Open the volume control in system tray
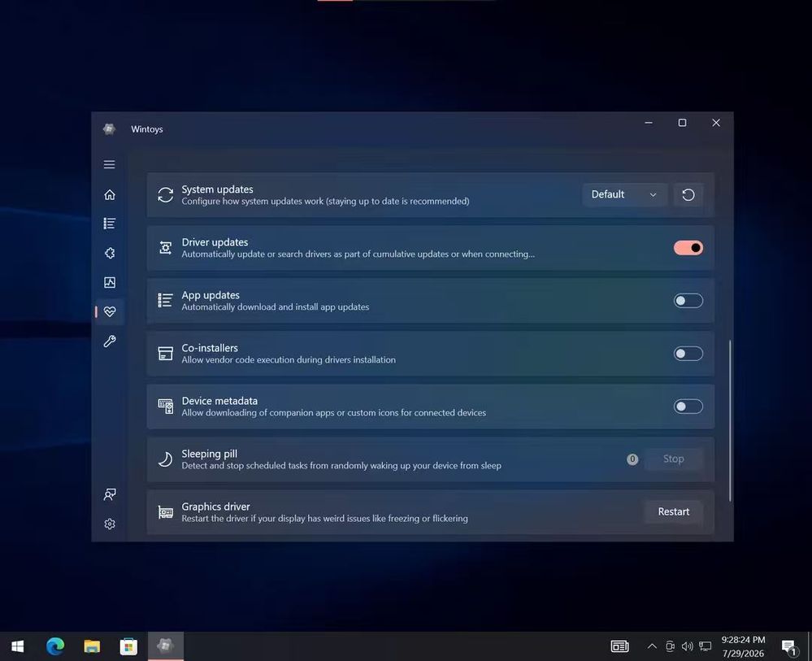The height and width of the screenshot is (661, 812). coord(687,646)
